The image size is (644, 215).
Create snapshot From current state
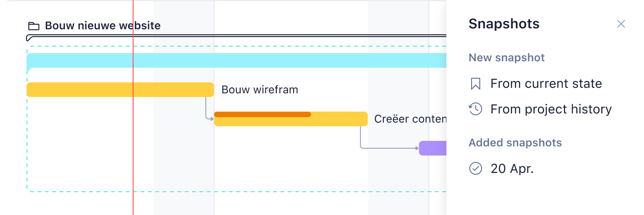tap(546, 84)
